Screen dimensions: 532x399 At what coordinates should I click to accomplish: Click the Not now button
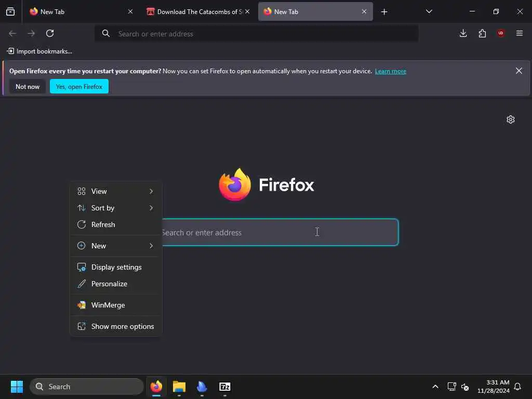coord(28,87)
